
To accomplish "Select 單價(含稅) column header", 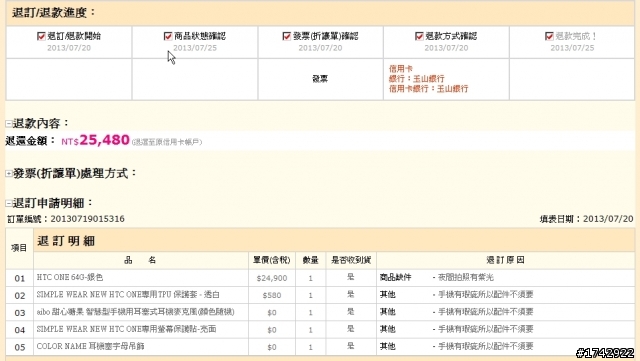I will (271, 260).
